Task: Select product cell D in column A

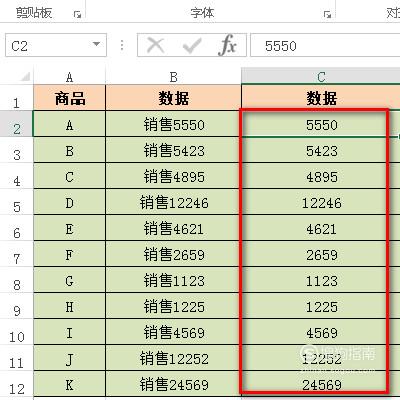Action: (69, 202)
